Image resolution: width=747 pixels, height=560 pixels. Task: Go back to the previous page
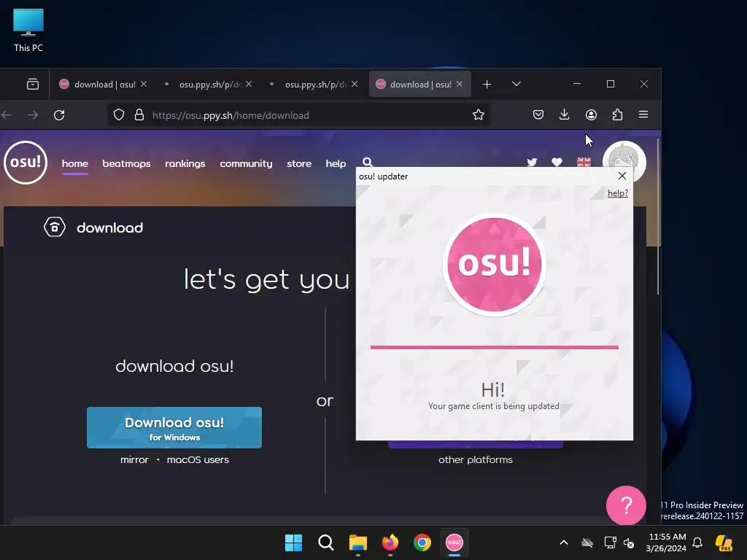(7, 115)
